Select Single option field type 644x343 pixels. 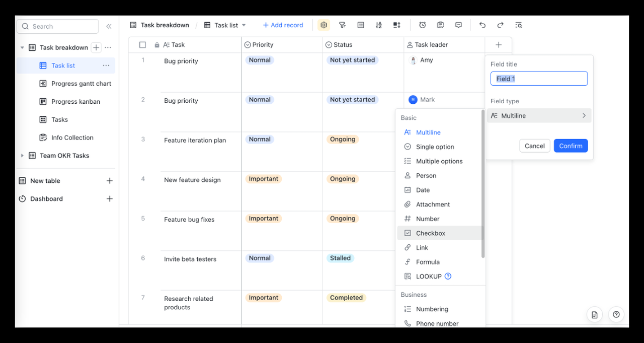point(435,147)
